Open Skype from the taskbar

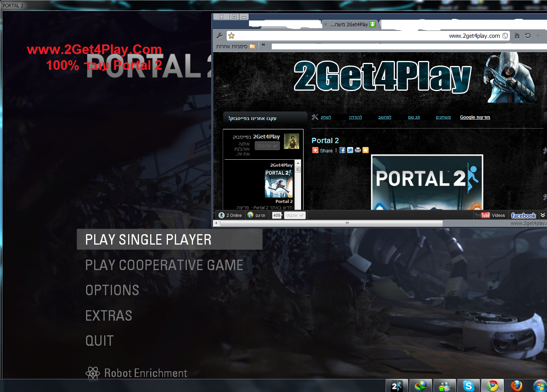point(469,385)
